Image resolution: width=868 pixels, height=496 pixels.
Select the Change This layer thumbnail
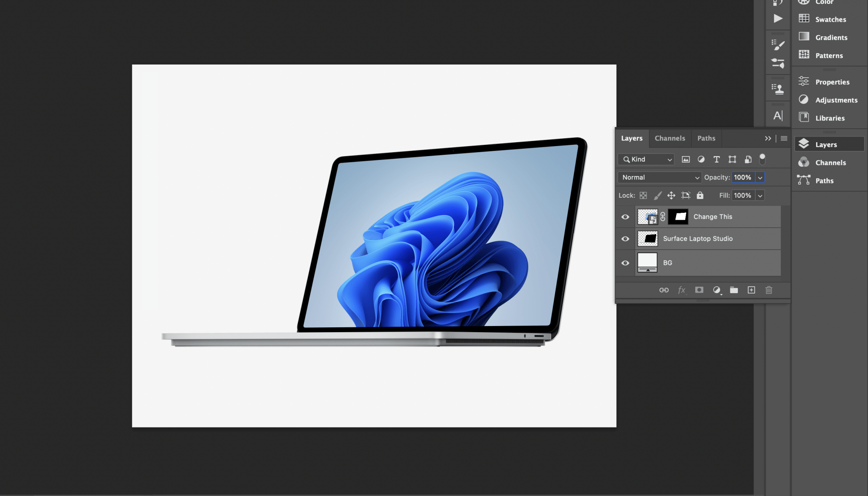tap(647, 216)
